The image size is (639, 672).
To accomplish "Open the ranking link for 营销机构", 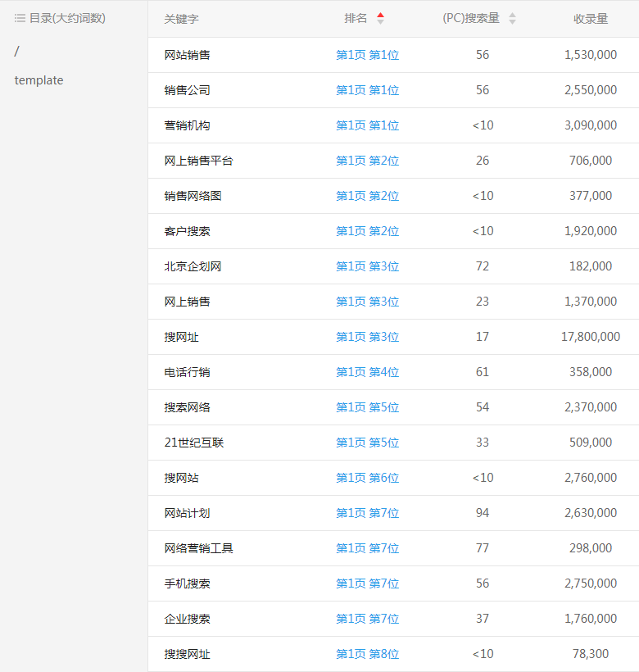I will click(x=367, y=125).
